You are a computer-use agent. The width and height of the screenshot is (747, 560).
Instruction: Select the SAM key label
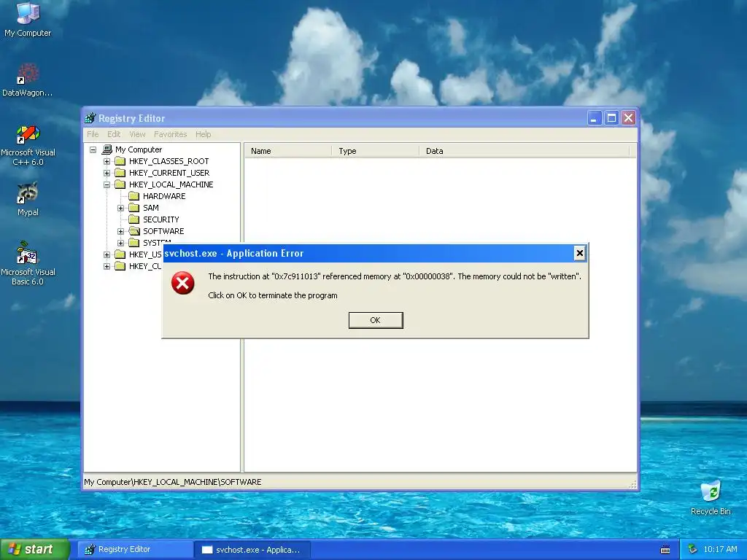150,208
